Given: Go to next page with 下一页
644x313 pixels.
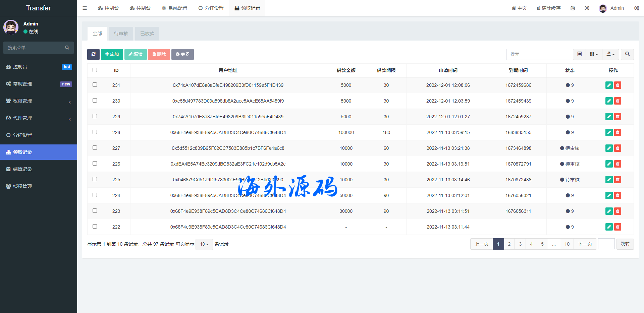Looking at the screenshot, I should coord(585,244).
